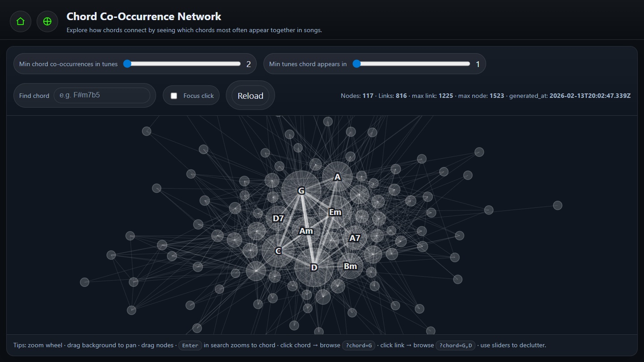Image resolution: width=644 pixels, height=362 pixels.
Task: Select the Bm chord node
Action: coord(351,266)
